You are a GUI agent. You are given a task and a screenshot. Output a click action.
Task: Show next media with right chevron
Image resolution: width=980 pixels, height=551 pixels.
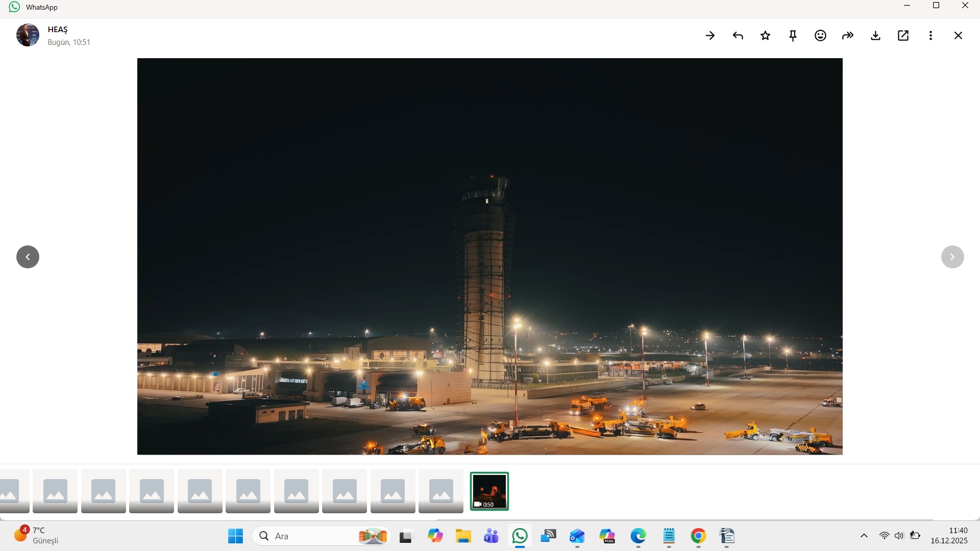click(x=952, y=257)
